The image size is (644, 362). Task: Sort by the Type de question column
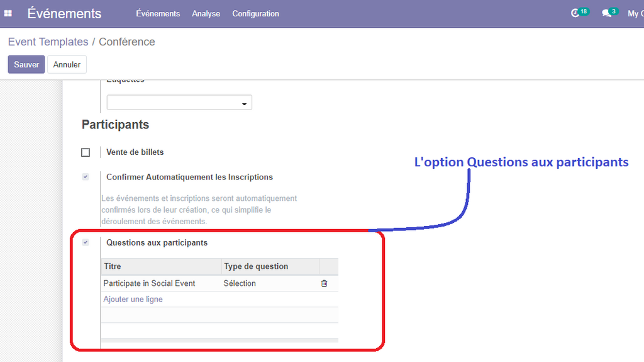[270, 266]
